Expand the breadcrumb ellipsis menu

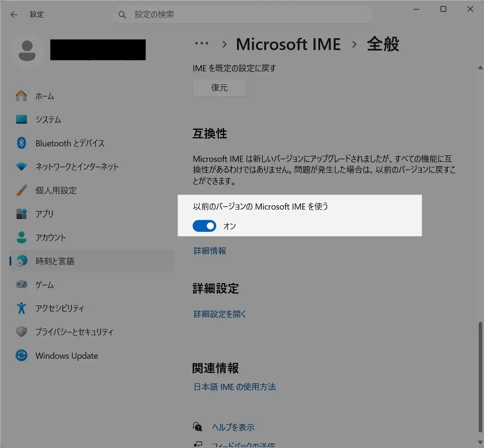point(202,43)
